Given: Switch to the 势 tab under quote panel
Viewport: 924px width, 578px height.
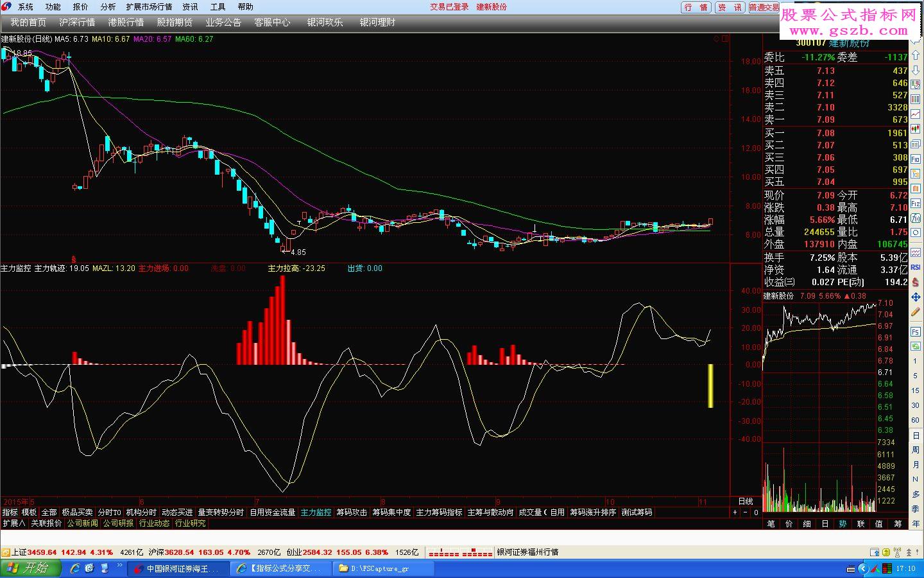Looking at the screenshot, I should click(x=843, y=524).
